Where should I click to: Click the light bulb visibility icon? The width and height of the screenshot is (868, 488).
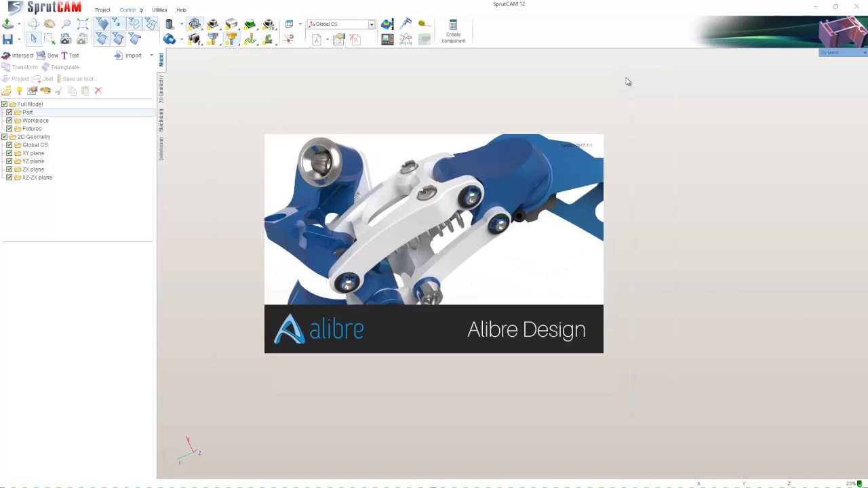19,91
